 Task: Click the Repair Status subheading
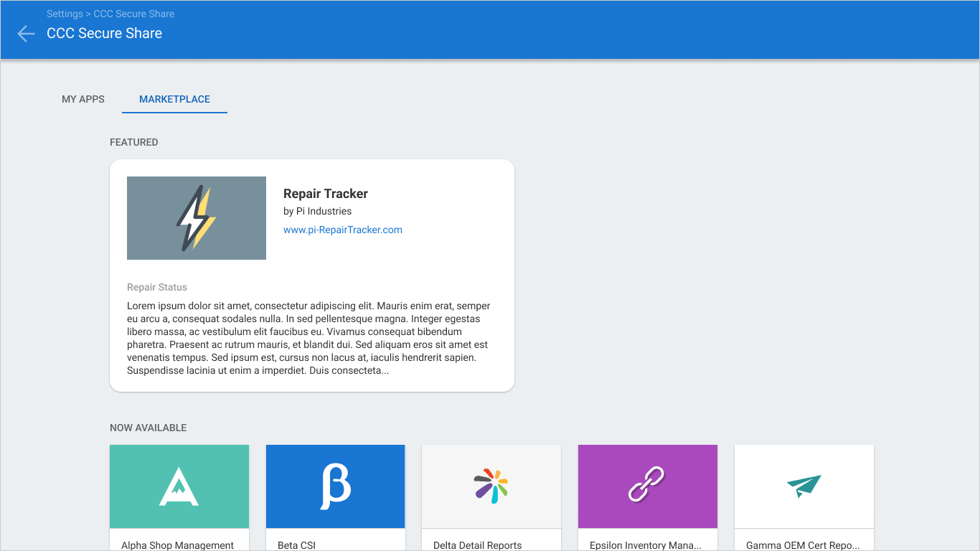click(x=157, y=287)
